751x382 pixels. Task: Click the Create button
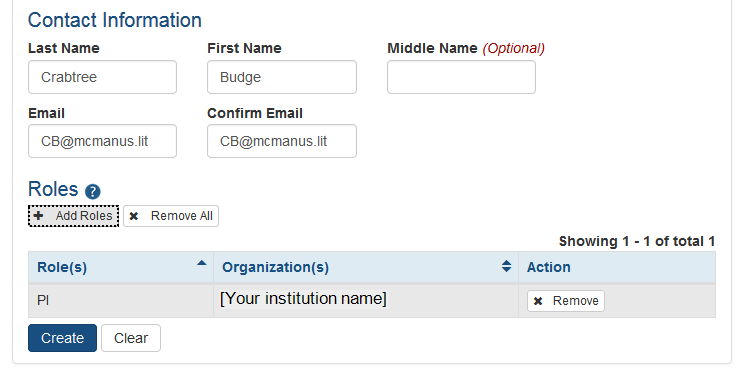click(x=62, y=338)
